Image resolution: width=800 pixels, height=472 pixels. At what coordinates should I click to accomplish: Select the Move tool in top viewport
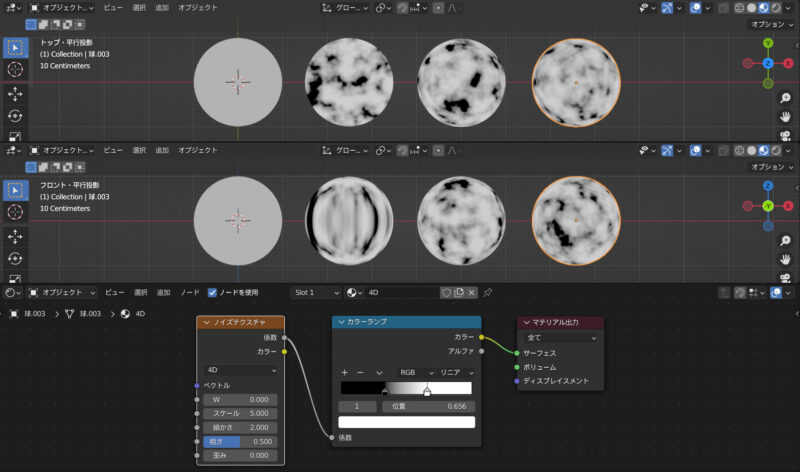[15, 94]
